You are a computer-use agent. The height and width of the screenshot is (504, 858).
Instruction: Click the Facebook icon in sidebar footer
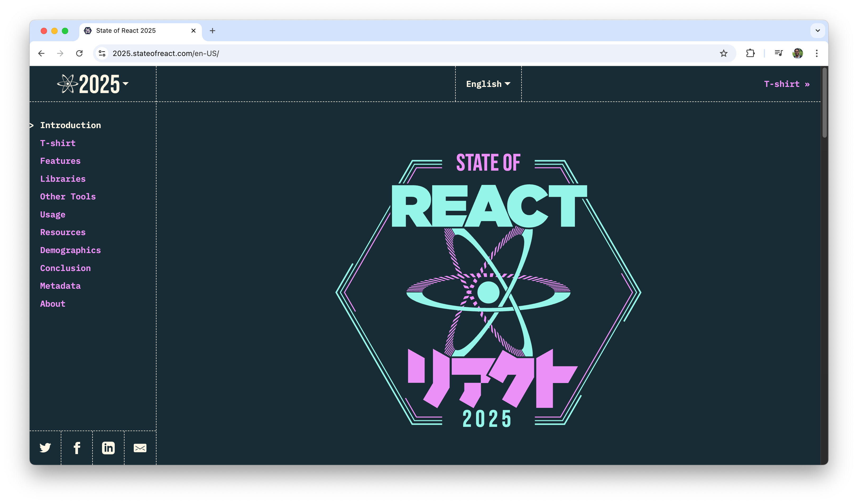(x=77, y=448)
